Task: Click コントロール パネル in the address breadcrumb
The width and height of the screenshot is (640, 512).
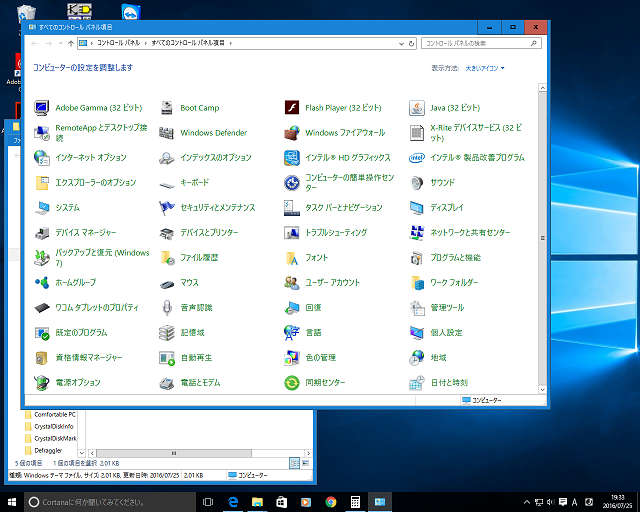Action: [118, 43]
